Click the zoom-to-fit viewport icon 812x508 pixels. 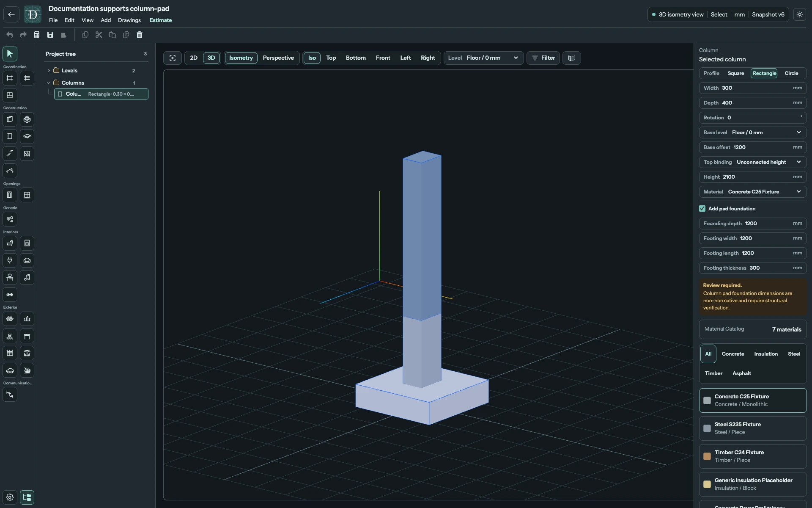pyautogui.click(x=173, y=58)
